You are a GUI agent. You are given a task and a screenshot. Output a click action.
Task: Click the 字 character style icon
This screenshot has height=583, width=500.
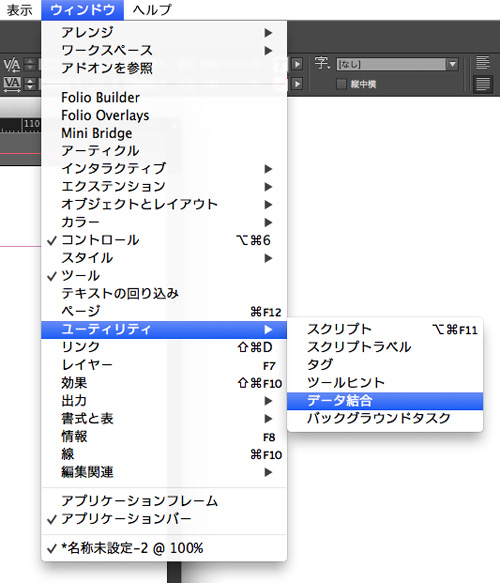322,63
